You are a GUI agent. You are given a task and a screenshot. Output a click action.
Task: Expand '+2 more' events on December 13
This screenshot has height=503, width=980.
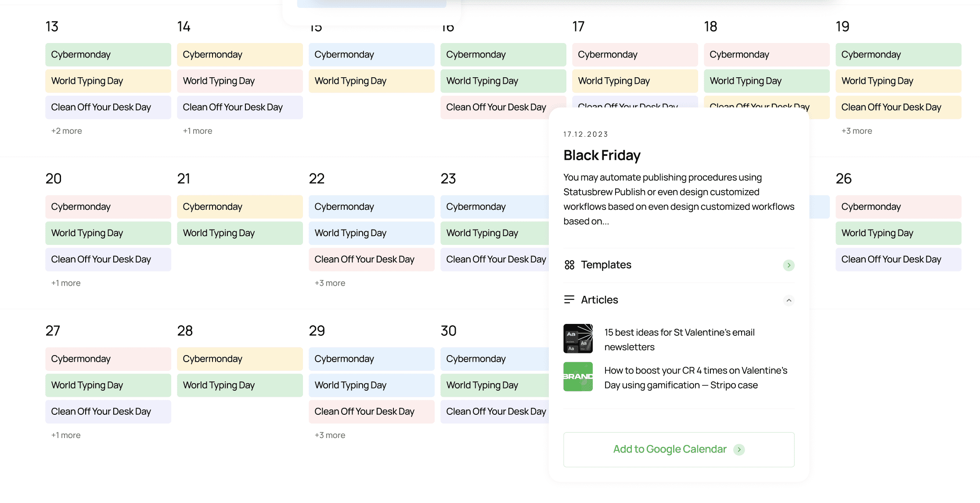click(66, 130)
